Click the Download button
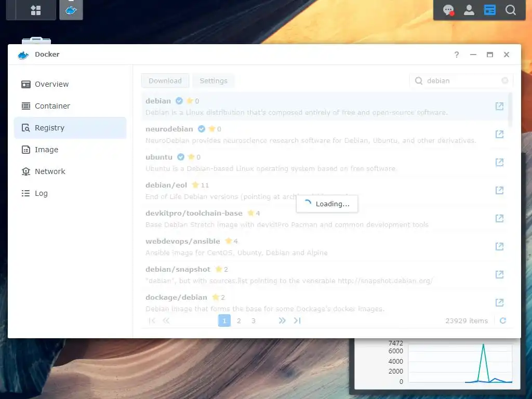The height and width of the screenshot is (399, 532). tap(165, 81)
